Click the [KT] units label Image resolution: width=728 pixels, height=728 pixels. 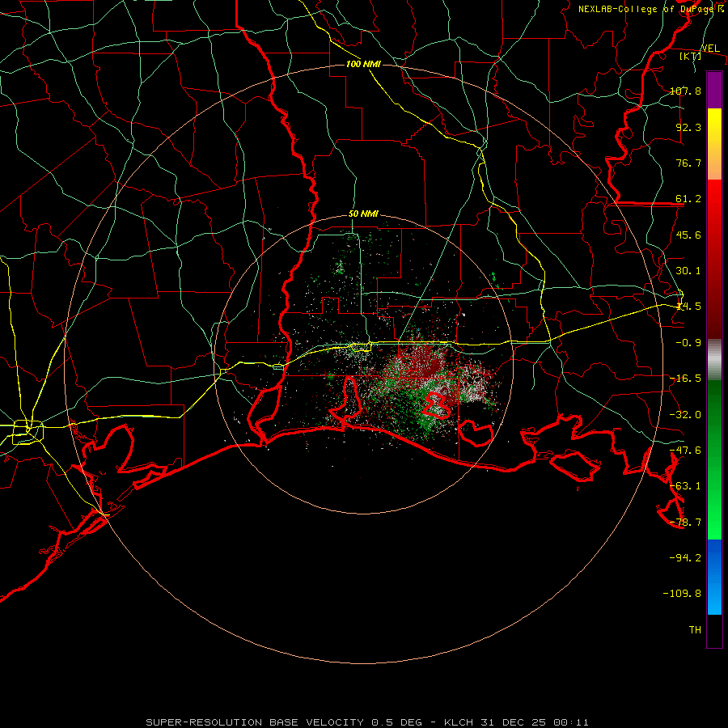691,56
